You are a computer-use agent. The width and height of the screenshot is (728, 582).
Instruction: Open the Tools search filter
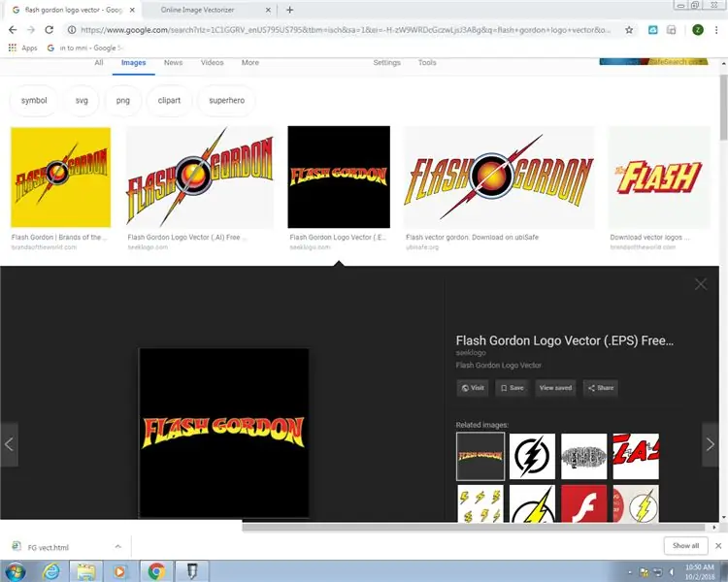[x=427, y=63]
